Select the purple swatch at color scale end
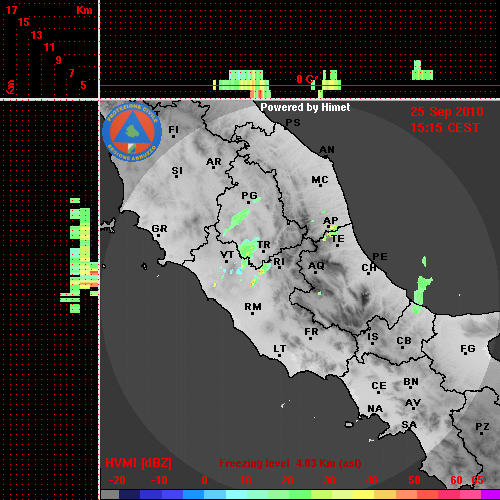This screenshot has height=500, width=500. click(x=491, y=495)
